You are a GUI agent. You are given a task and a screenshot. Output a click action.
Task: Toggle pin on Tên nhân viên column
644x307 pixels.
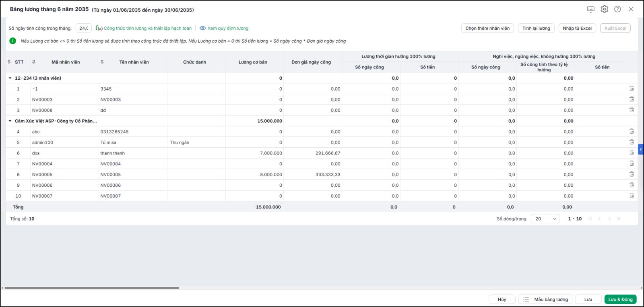[x=102, y=62]
